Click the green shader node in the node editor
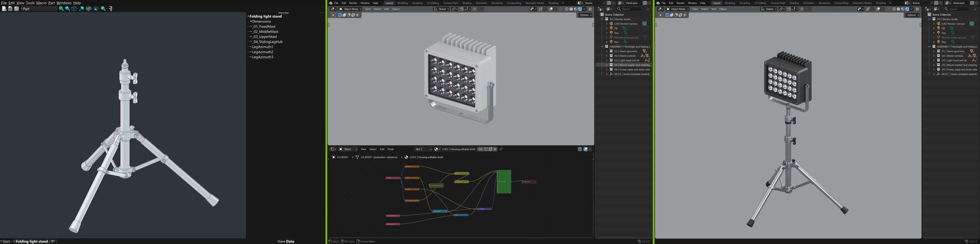The width and height of the screenshot is (980, 244). 504,181
